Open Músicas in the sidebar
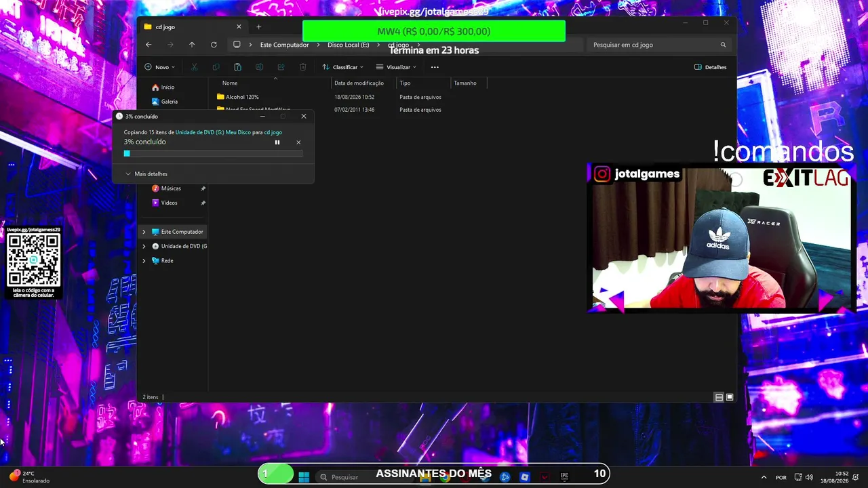The width and height of the screenshot is (868, 488). pos(166,188)
